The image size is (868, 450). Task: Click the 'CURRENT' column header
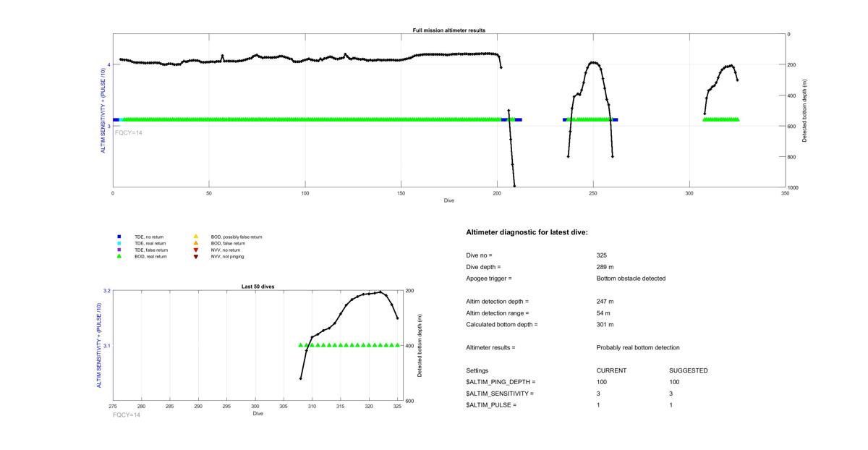click(612, 370)
